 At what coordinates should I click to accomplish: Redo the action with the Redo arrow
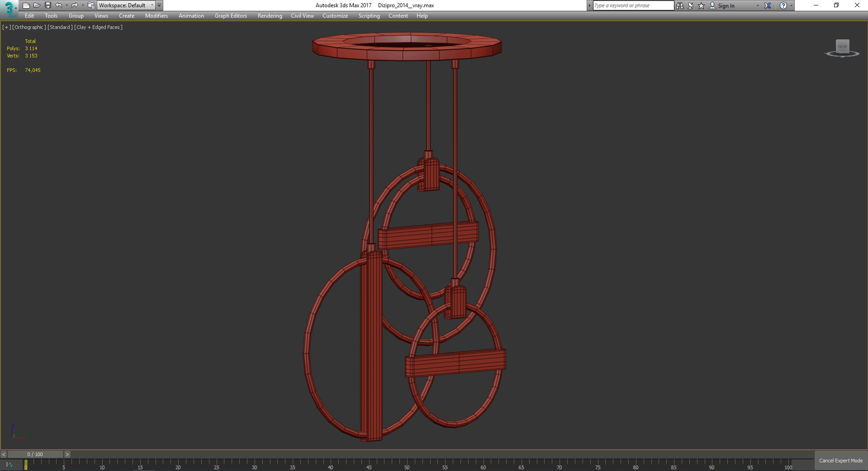(75, 5)
